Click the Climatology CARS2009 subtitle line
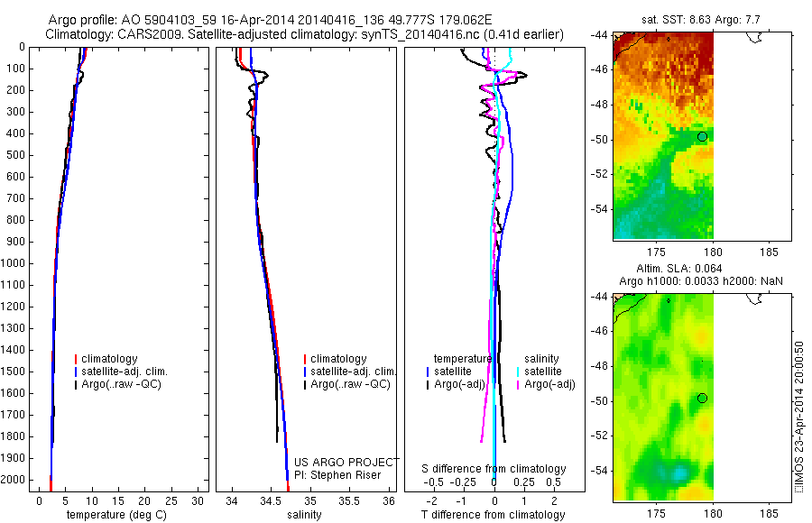This screenshot has height=523, width=812. click(x=305, y=34)
